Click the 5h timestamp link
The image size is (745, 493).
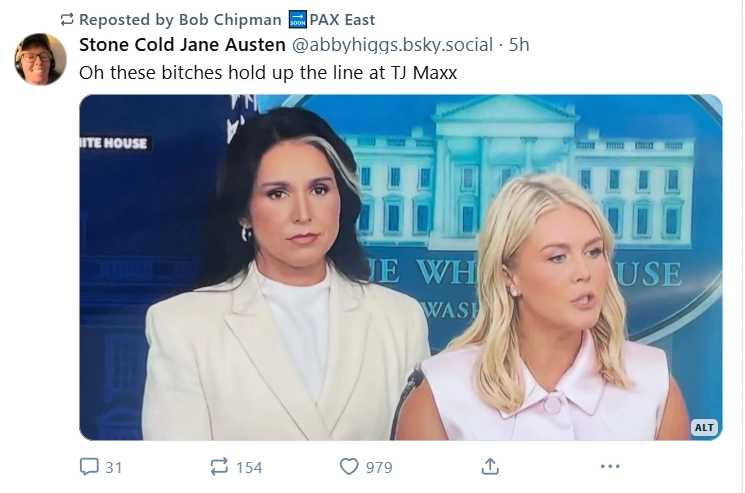[519, 45]
